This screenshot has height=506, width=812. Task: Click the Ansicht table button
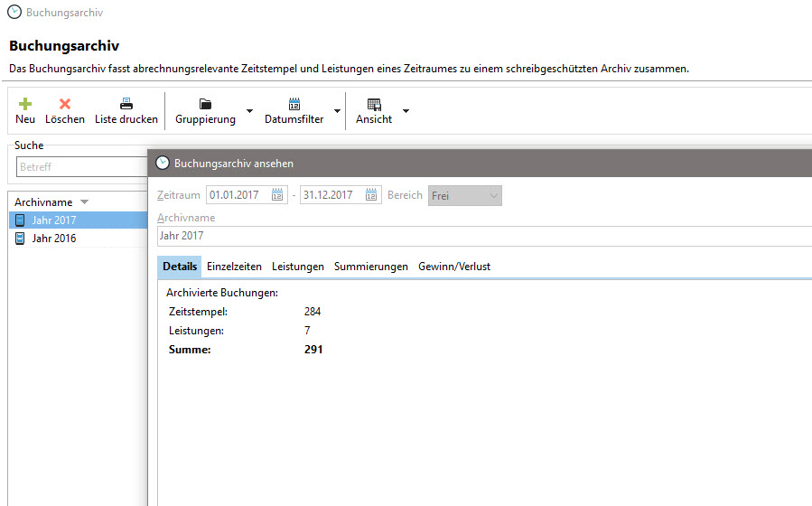coord(374,111)
